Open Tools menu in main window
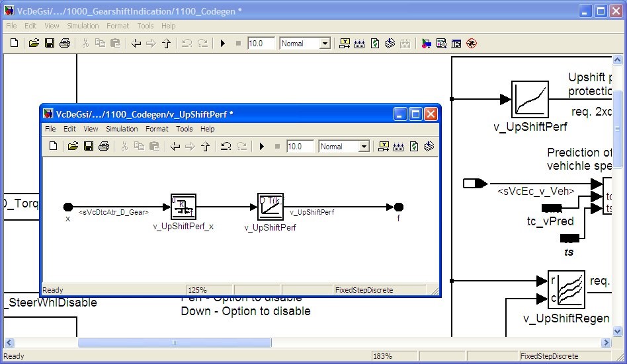627x364 pixels. pos(146,26)
